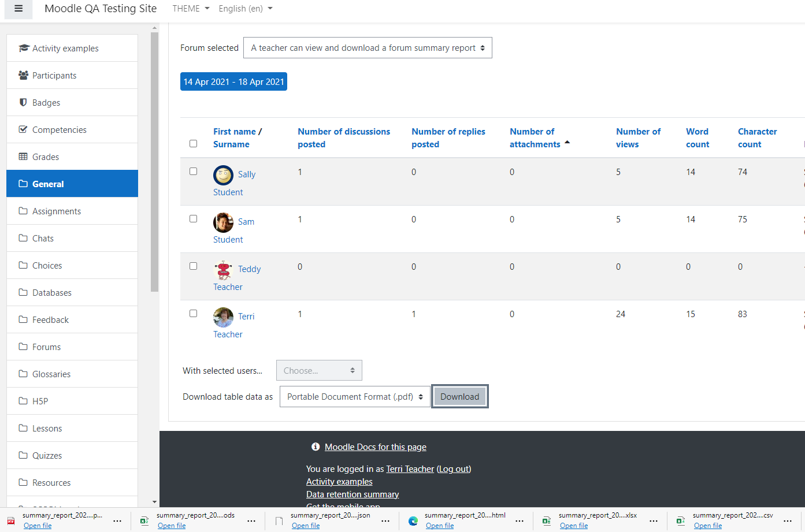Click the Forums folder icon

(x=23, y=347)
